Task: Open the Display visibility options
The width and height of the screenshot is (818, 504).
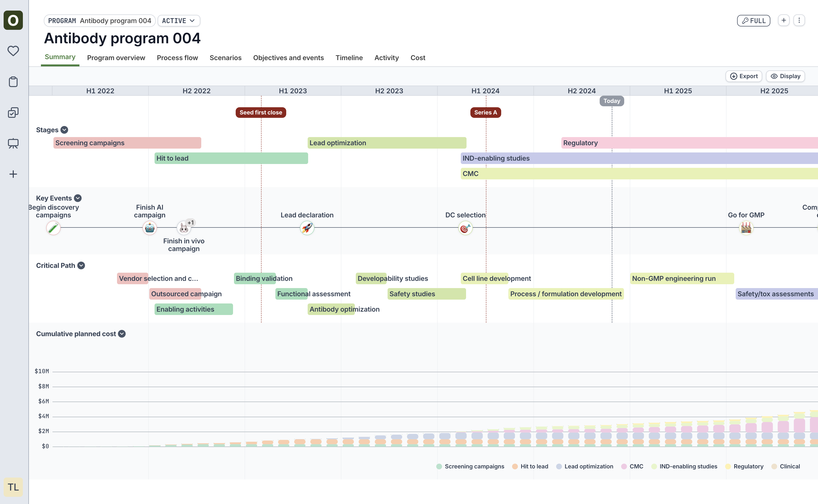Action: 785,76
